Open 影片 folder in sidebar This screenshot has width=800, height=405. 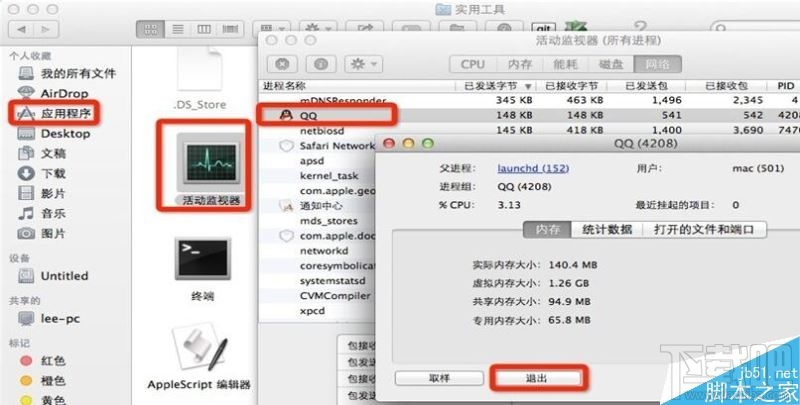coord(42,193)
